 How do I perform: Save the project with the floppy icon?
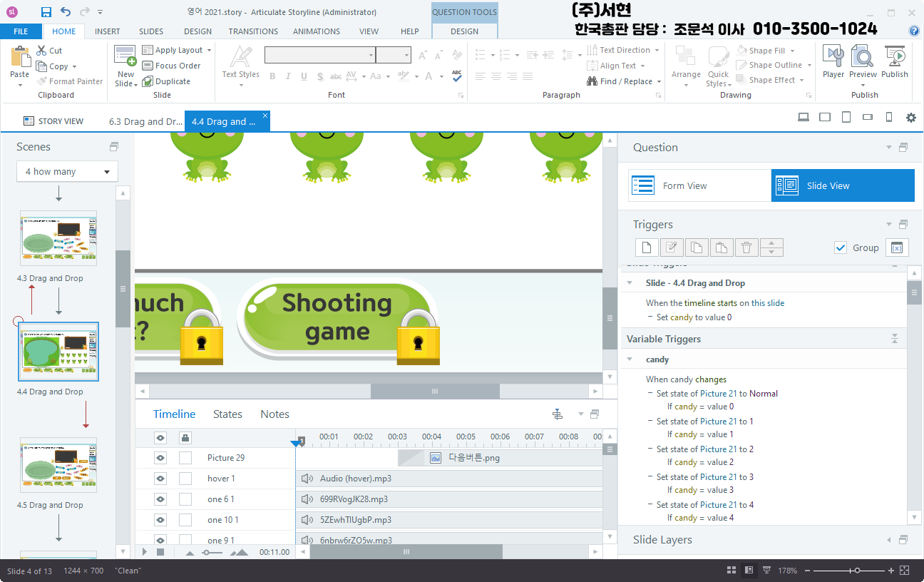46,12
